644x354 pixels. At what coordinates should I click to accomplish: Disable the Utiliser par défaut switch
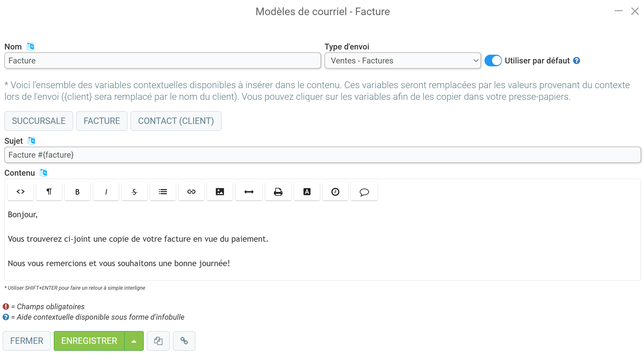pos(493,61)
